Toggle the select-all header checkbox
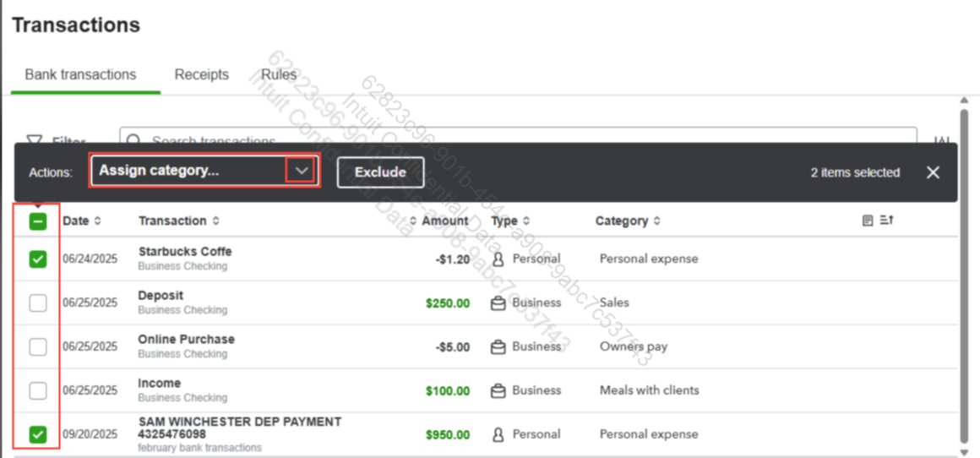This screenshot has width=980, height=458. point(38,221)
